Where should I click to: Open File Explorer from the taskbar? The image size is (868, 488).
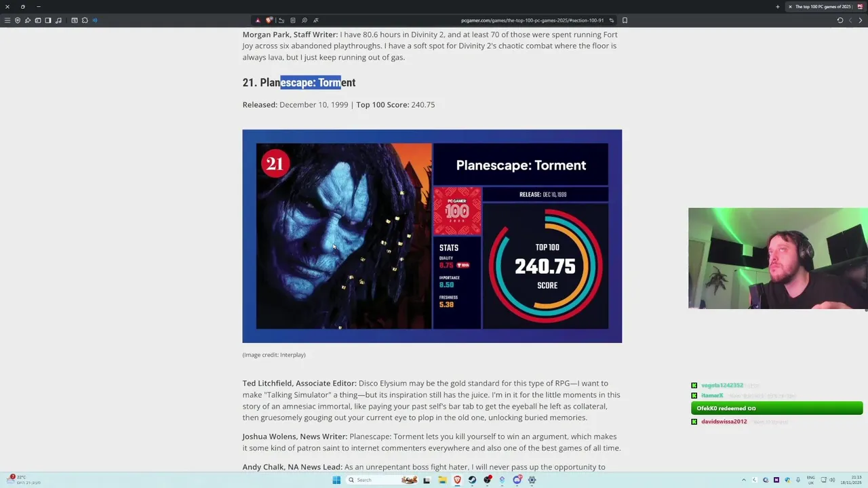(x=442, y=480)
